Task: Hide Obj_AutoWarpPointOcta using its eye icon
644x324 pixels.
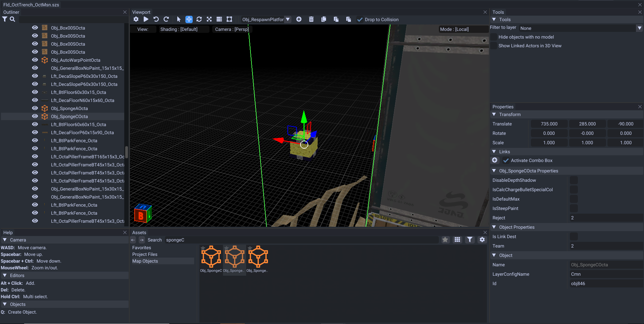Action: 35,60
